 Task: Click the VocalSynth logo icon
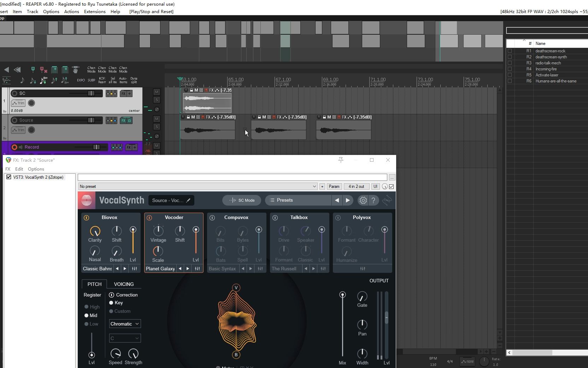tap(87, 200)
